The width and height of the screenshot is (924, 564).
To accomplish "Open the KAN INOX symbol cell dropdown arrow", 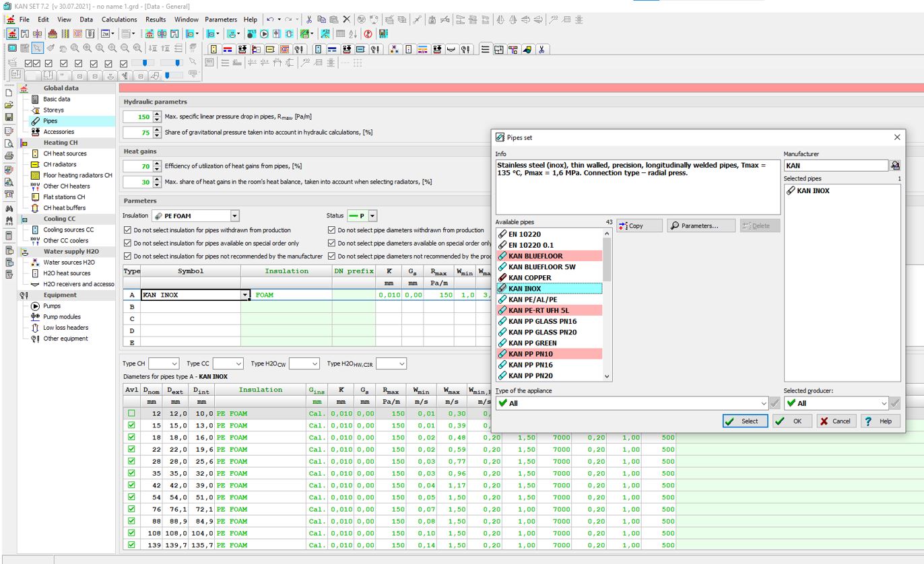I will click(x=244, y=295).
